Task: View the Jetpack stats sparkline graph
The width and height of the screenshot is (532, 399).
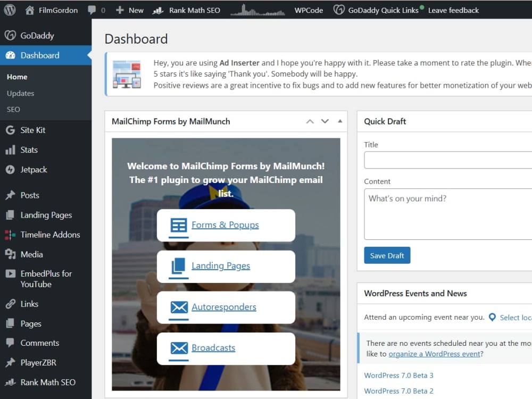Action: click(257, 10)
